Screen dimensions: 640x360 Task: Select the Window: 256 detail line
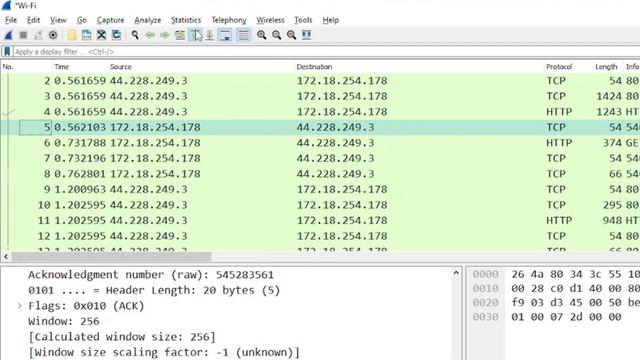point(64,321)
